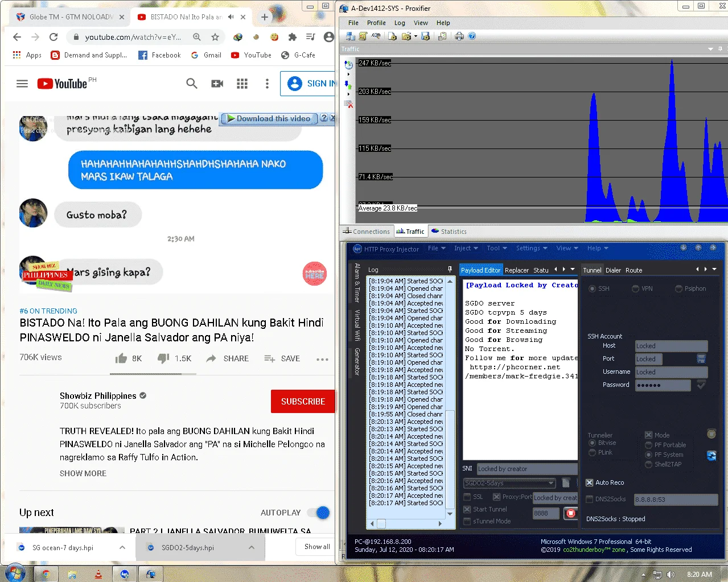
Task: Reload the page in Chrome
Action: pos(54,37)
